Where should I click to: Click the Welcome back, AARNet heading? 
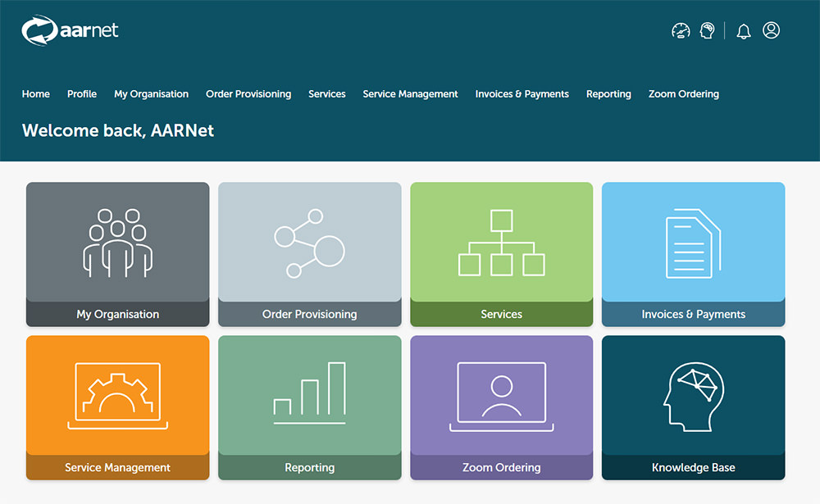point(117,130)
